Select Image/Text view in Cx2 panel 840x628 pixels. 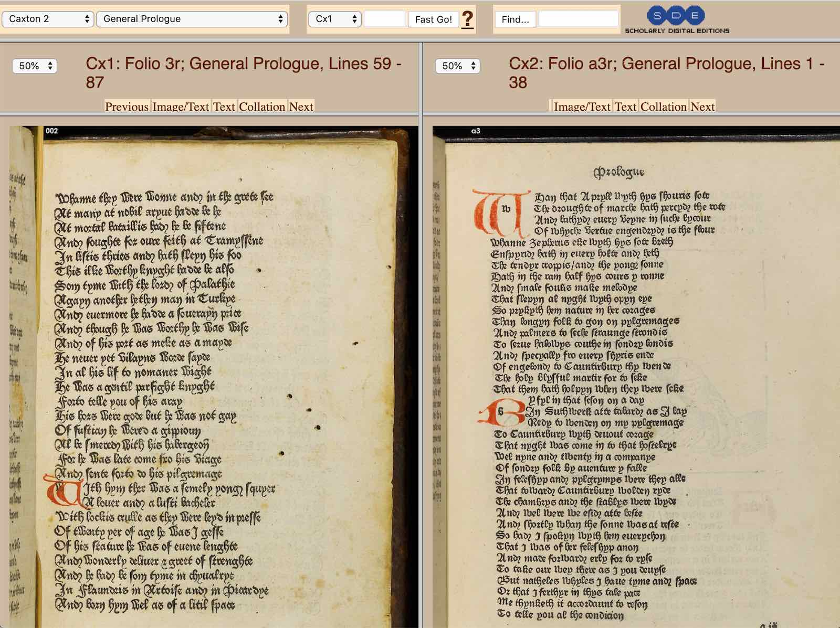(x=582, y=107)
